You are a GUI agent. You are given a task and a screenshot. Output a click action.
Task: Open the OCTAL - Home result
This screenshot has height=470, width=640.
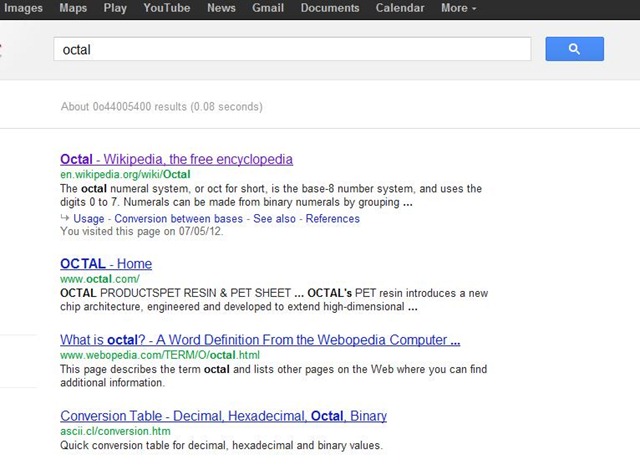[x=106, y=264]
